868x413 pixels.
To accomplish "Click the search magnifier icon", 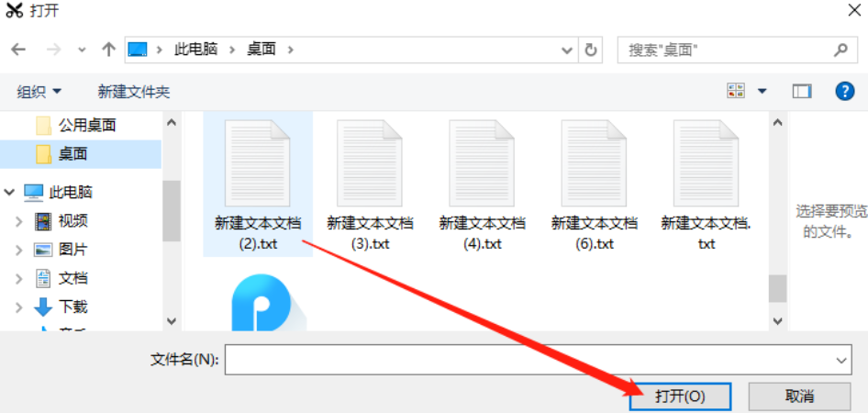I will coord(840,50).
